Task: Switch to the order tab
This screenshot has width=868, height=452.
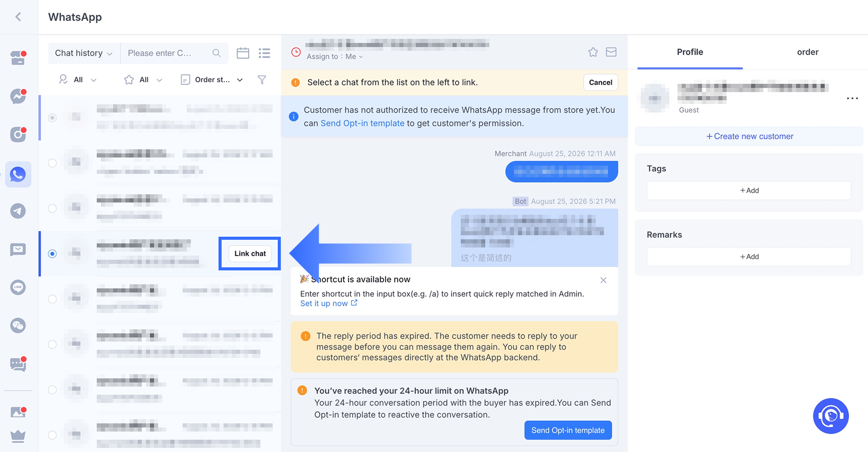Action: pos(808,52)
